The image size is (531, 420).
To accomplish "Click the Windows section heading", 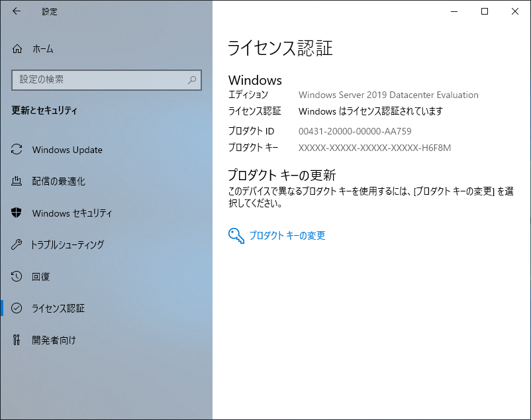I will (255, 80).
